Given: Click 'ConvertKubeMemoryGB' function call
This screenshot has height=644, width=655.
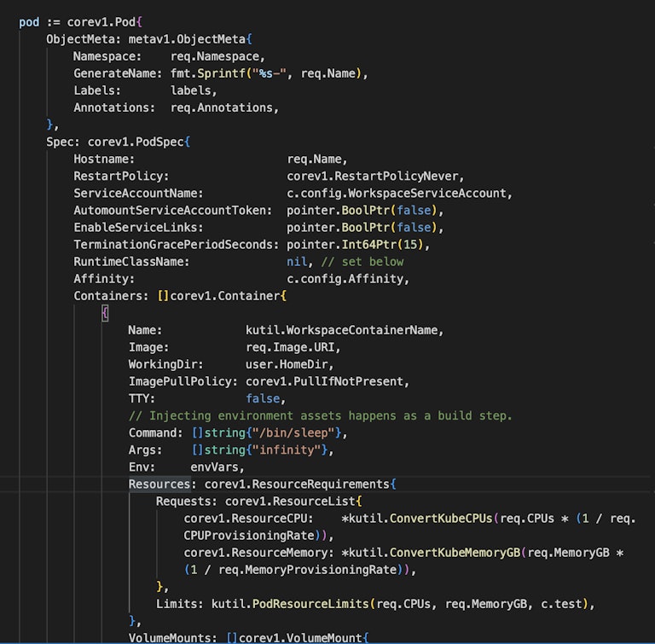Looking at the screenshot, I should [455, 554].
